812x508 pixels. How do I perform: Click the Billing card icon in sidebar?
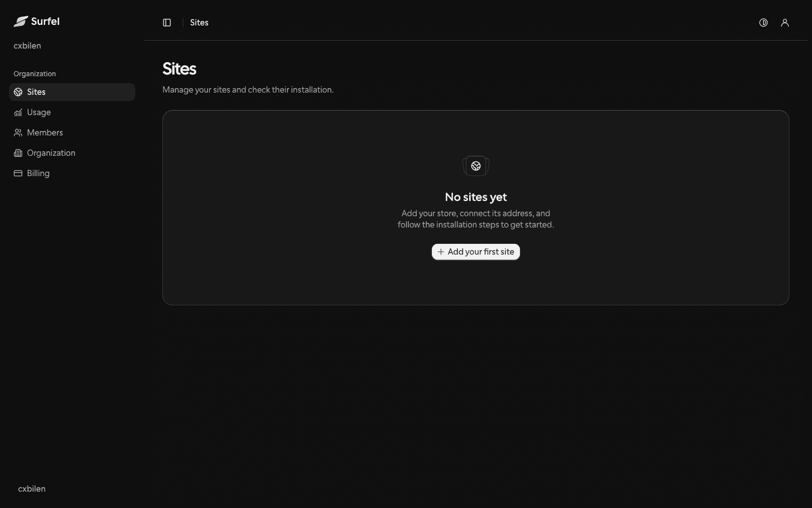pos(18,173)
